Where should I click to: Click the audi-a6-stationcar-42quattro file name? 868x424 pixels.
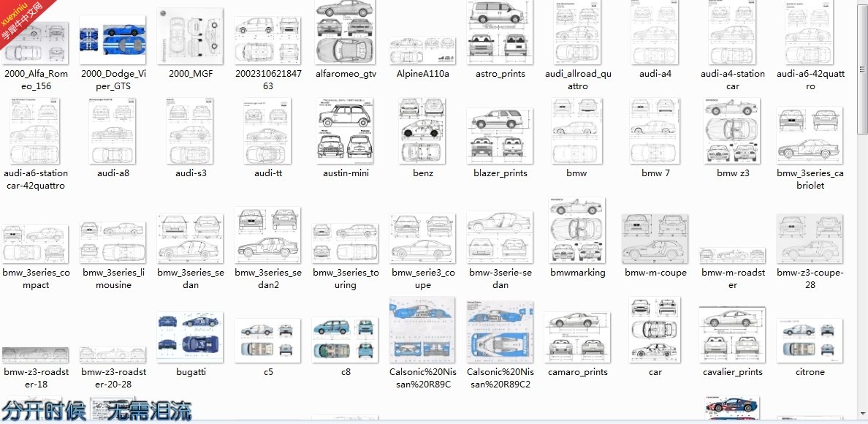pyautogui.click(x=35, y=179)
